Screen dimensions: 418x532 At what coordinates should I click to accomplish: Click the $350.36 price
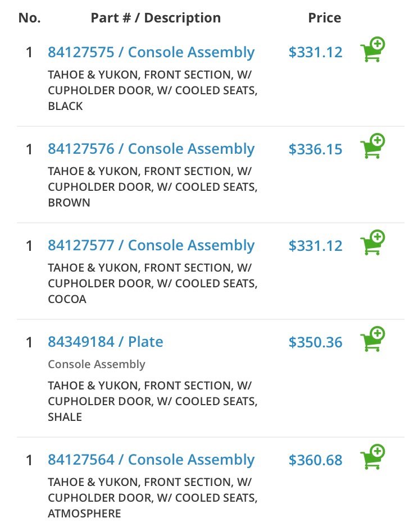tap(315, 342)
